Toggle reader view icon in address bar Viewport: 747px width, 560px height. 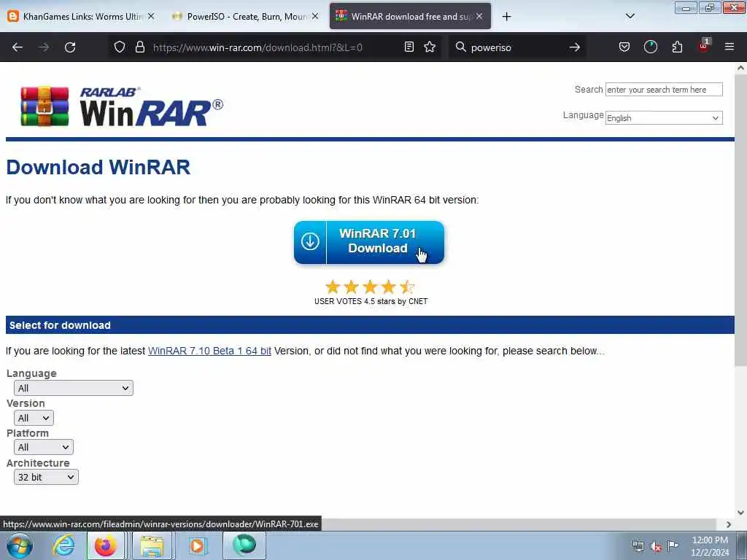tap(409, 47)
